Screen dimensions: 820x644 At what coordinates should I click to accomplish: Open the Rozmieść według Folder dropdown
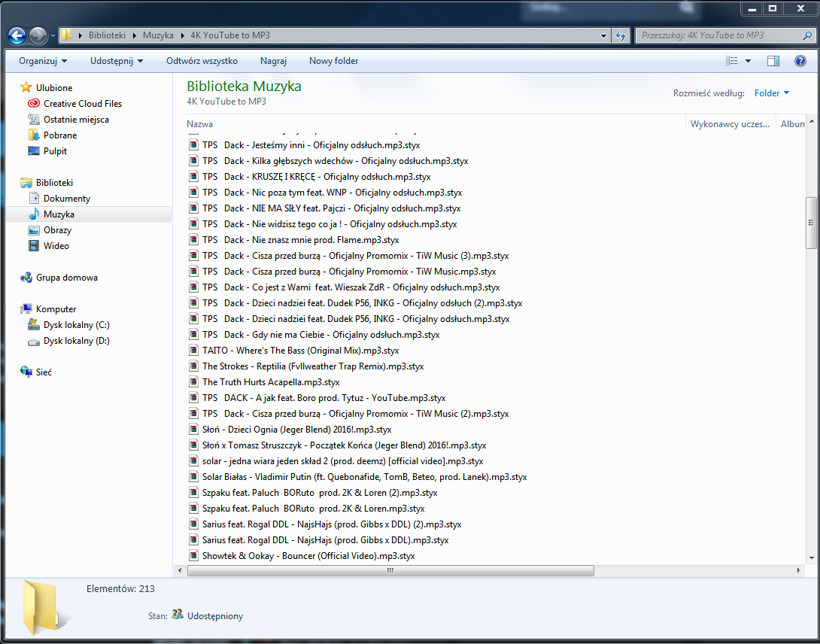click(x=771, y=93)
